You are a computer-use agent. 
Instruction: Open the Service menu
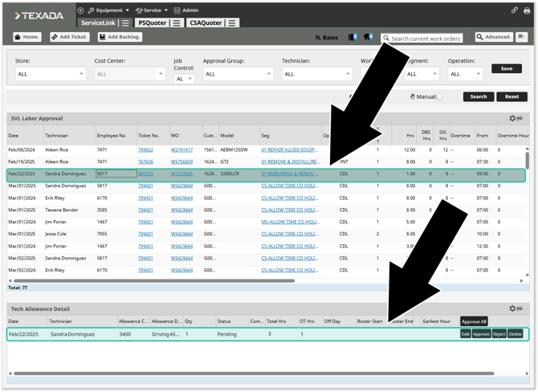pos(155,10)
